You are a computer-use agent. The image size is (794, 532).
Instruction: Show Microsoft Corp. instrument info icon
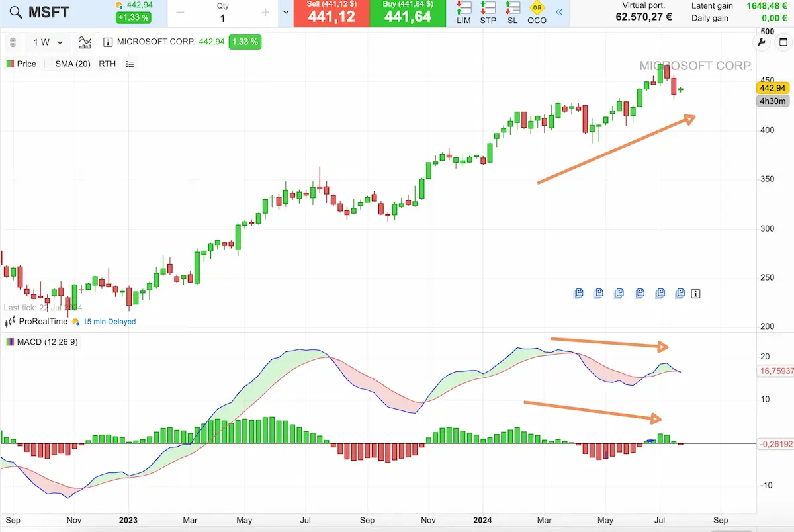109,42
